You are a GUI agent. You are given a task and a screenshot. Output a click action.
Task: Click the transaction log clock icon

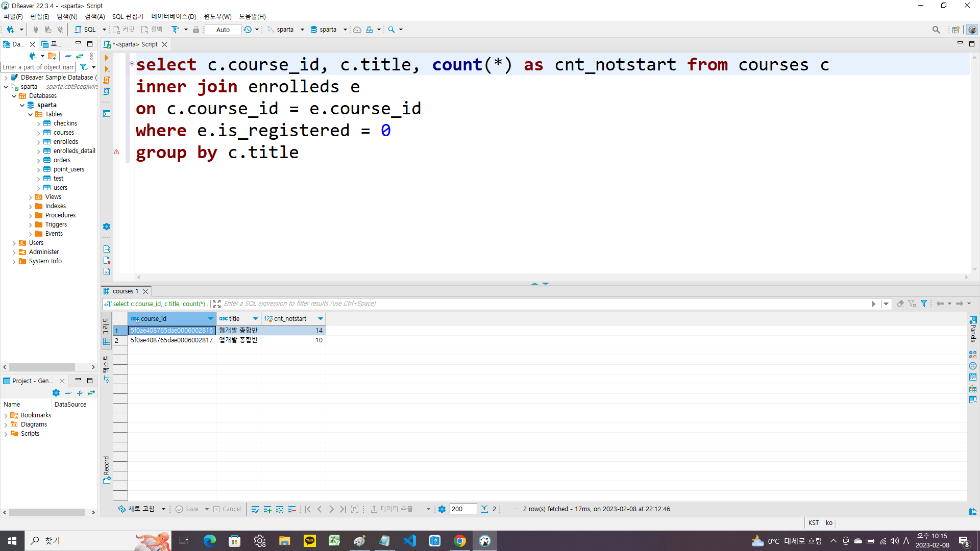(248, 30)
